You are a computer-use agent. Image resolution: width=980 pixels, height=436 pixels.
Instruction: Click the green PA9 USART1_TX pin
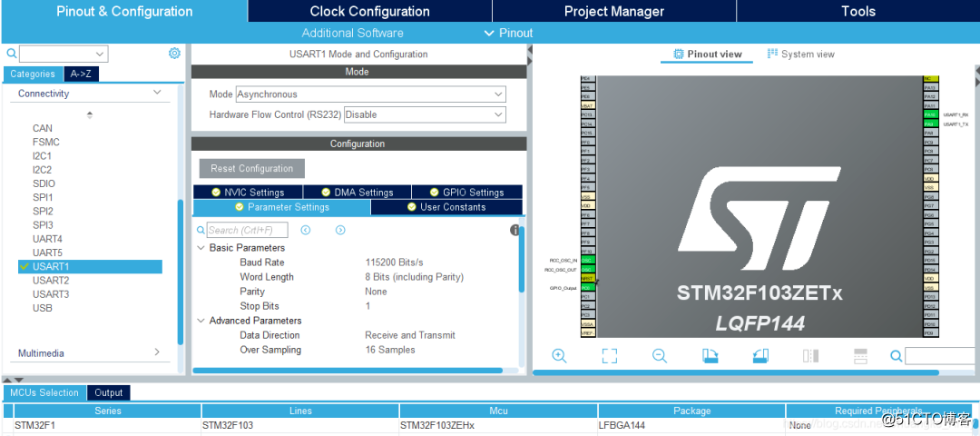pos(931,124)
